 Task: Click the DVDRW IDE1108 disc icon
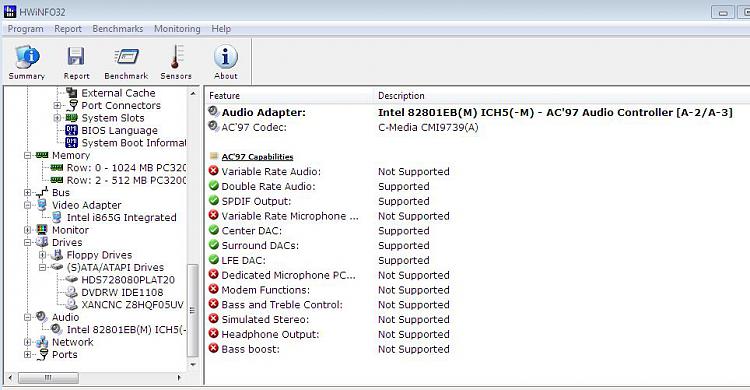click(72, 292)
